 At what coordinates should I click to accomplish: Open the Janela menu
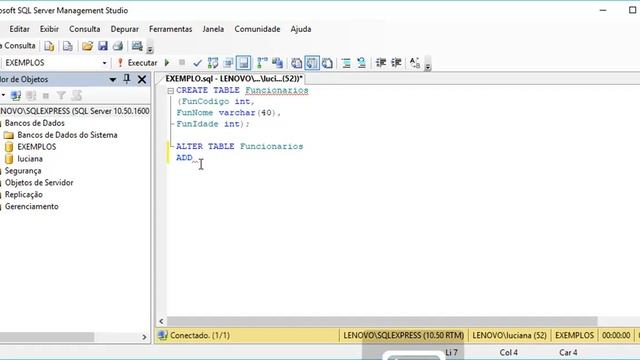[x=213, y=29]
